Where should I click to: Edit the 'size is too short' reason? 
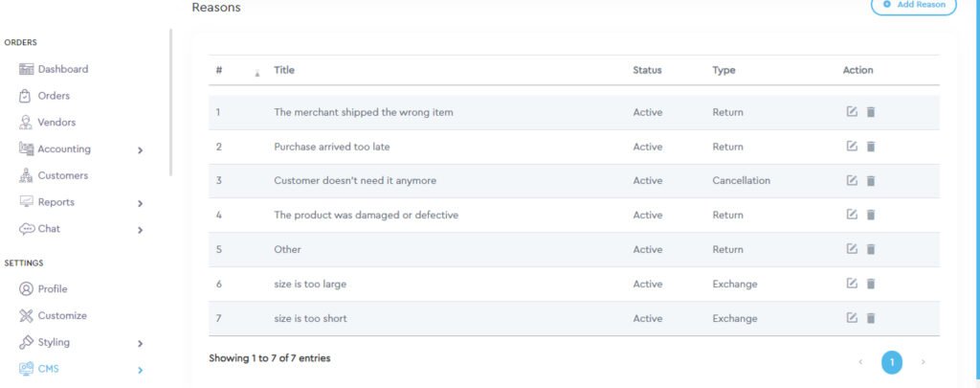(852, 318)
